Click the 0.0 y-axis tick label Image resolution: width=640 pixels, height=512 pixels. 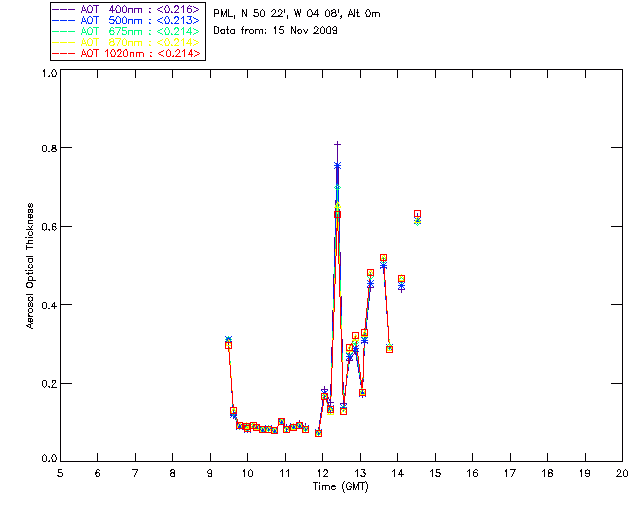pyautogui.click(x=49, y=459)
